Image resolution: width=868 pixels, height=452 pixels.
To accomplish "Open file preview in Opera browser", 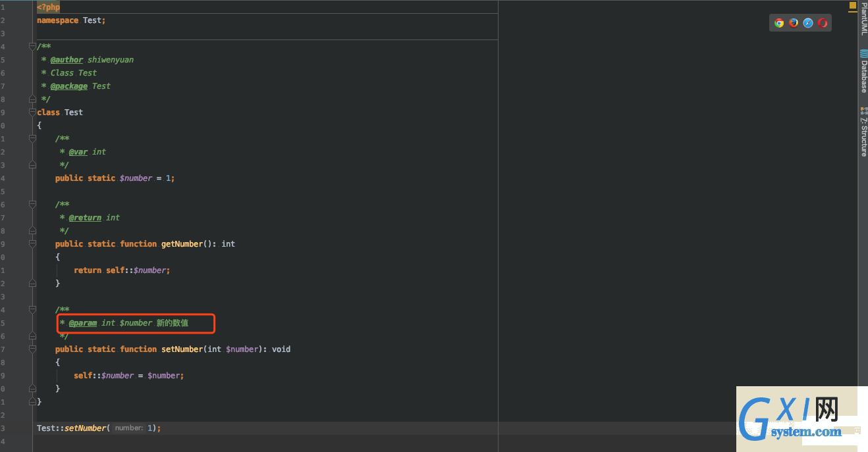I will [823, 23].
